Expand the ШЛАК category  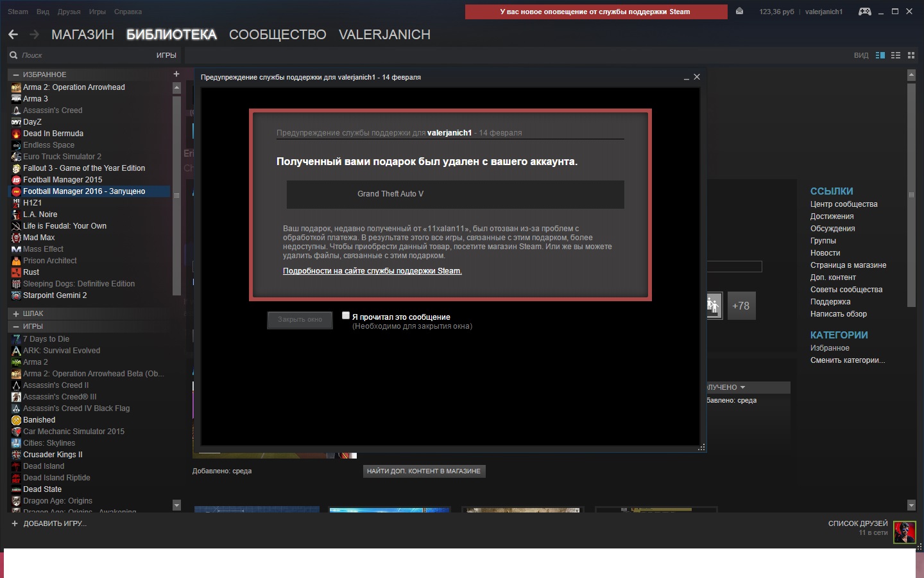pyautogui.click(x=16, y=313)
